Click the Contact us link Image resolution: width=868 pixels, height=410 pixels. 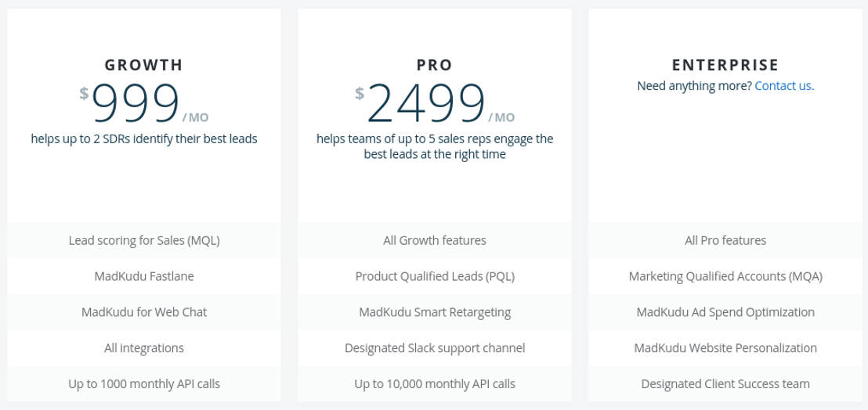click(784, 86)
